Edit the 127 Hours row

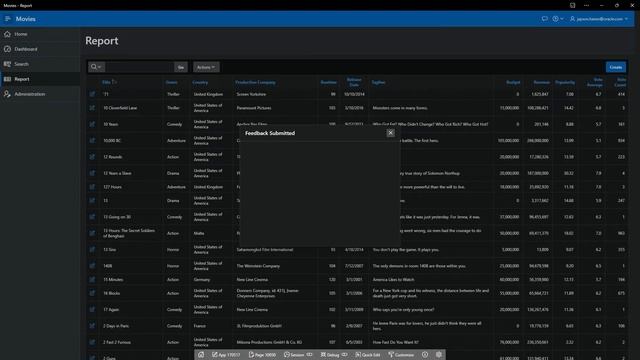coord(92,187)
